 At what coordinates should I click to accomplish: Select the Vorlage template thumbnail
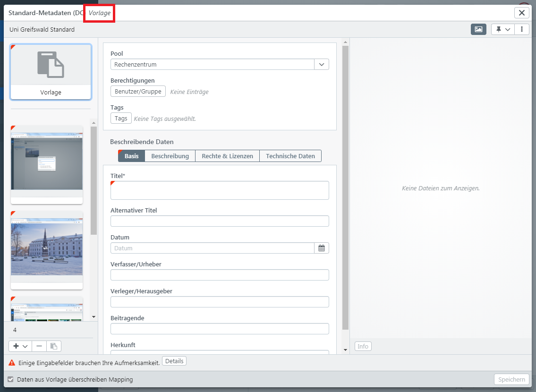(51, 72)
